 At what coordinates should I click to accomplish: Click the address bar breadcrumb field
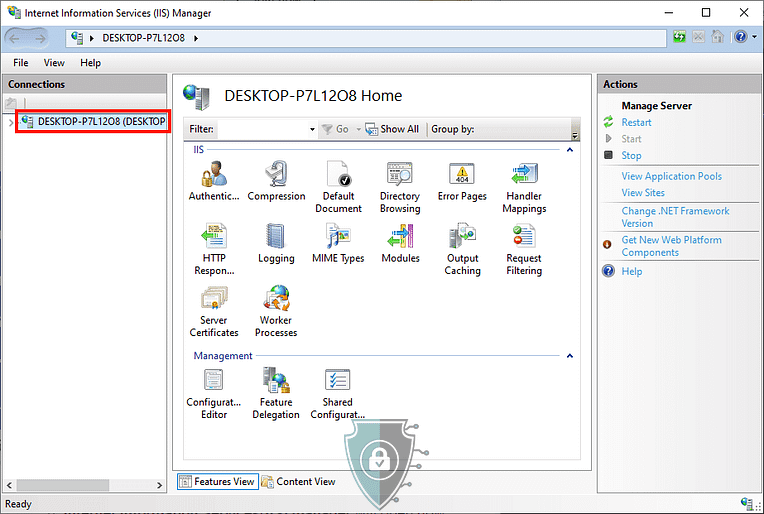tap(380, 38)
